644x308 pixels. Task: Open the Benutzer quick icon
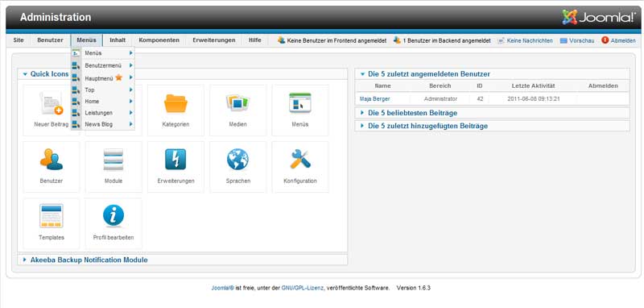coord(52,167)
